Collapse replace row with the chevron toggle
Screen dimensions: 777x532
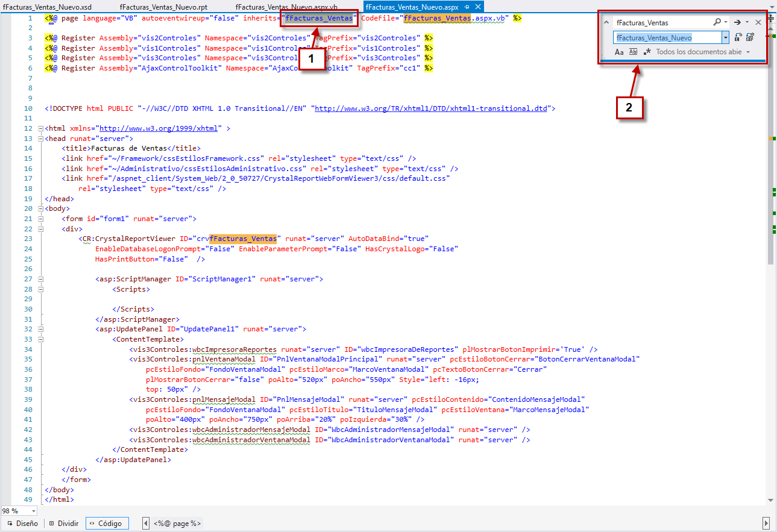click(x=606, y=22)
